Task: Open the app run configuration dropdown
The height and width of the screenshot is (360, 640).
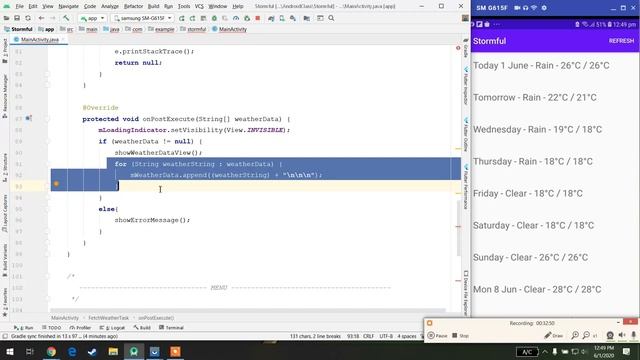Action: click(x=92, y=18)
